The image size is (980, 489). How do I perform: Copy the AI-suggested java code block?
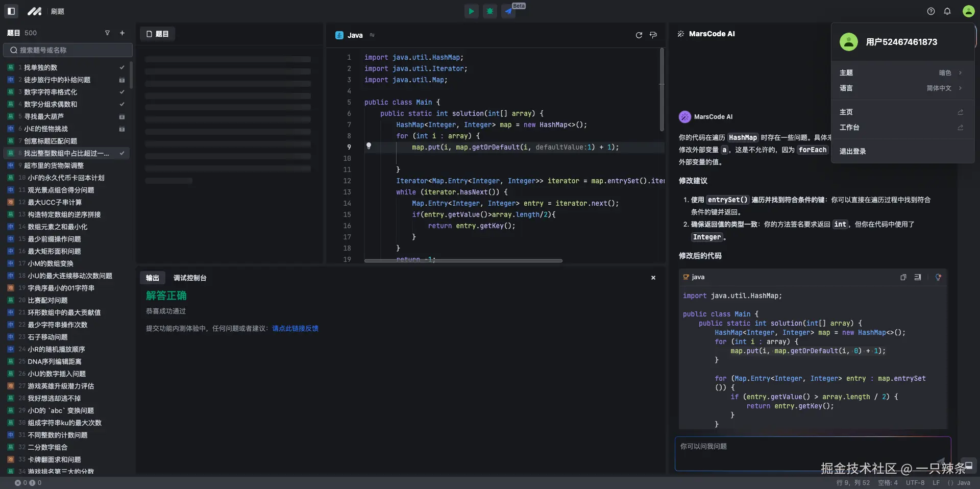coord(903,277)
